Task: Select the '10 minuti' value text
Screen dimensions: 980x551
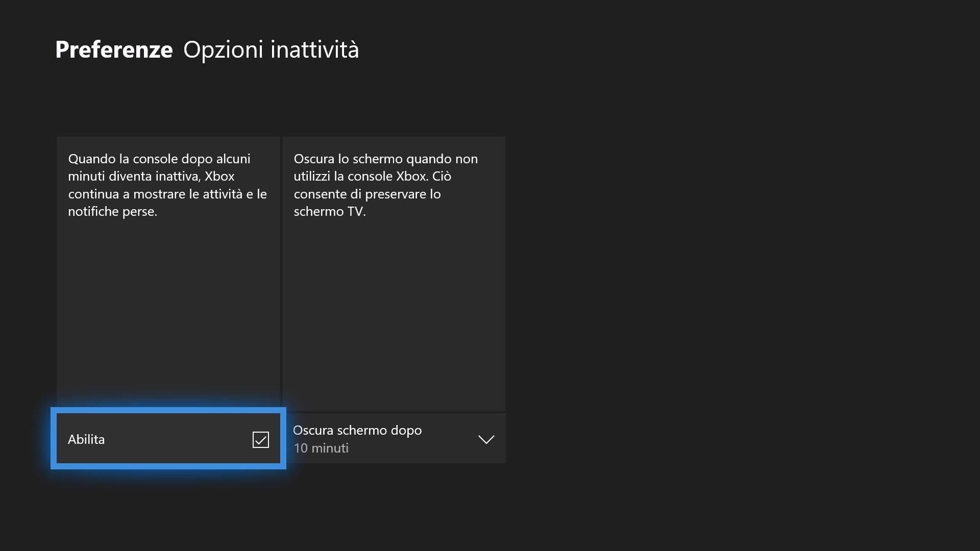Action: click(x=321, y=448)
